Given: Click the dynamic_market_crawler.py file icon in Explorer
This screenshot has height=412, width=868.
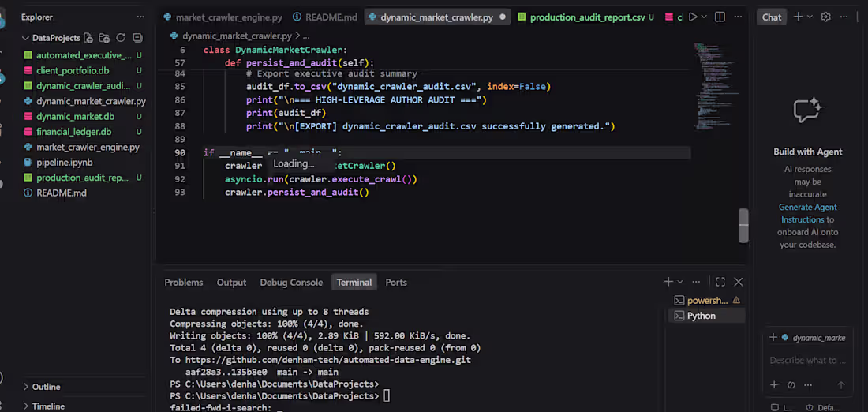Looking at the screenshot, I should [28, 101].
